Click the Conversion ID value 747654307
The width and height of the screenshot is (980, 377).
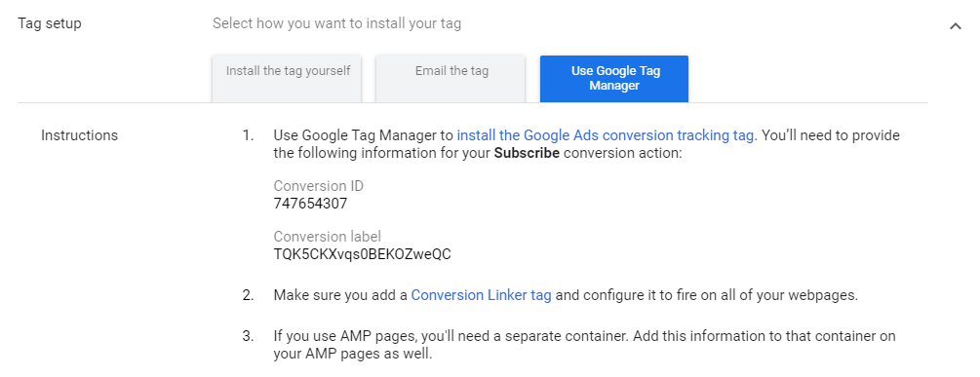pyautogui.click(x=311, y=204)
